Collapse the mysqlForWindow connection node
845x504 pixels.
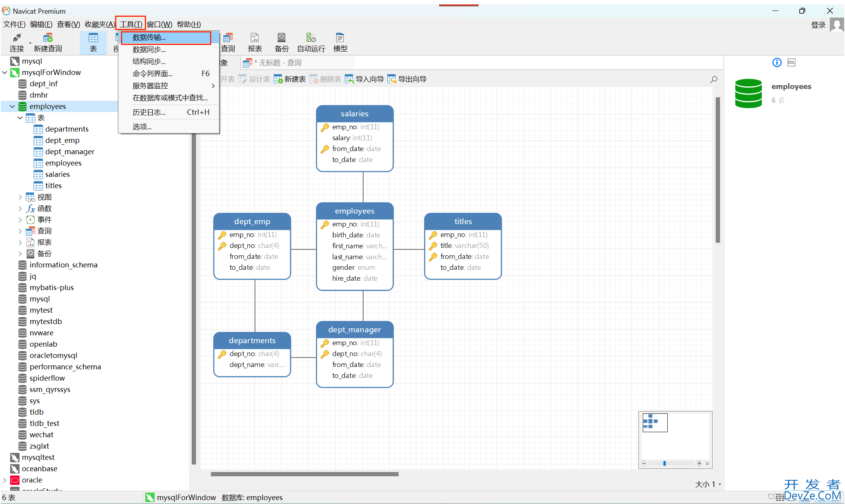pos(5,72)
